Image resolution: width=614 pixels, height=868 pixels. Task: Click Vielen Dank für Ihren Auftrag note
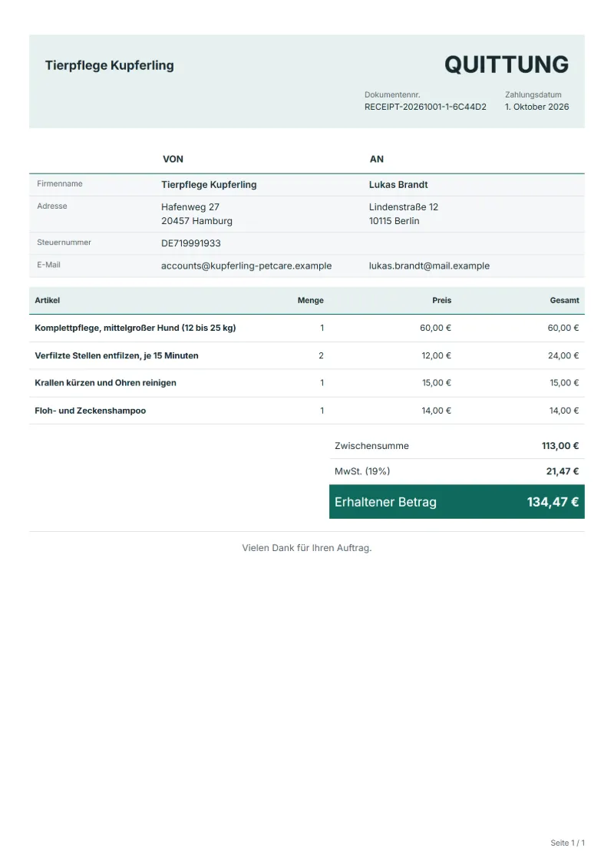click(x=307, y=548)
